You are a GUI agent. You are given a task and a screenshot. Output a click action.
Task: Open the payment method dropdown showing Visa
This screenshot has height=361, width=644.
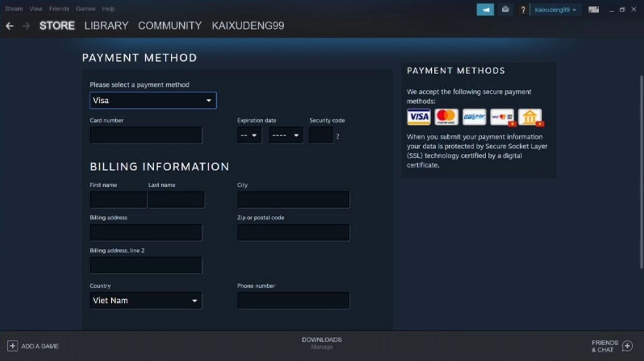coord(153,100)
